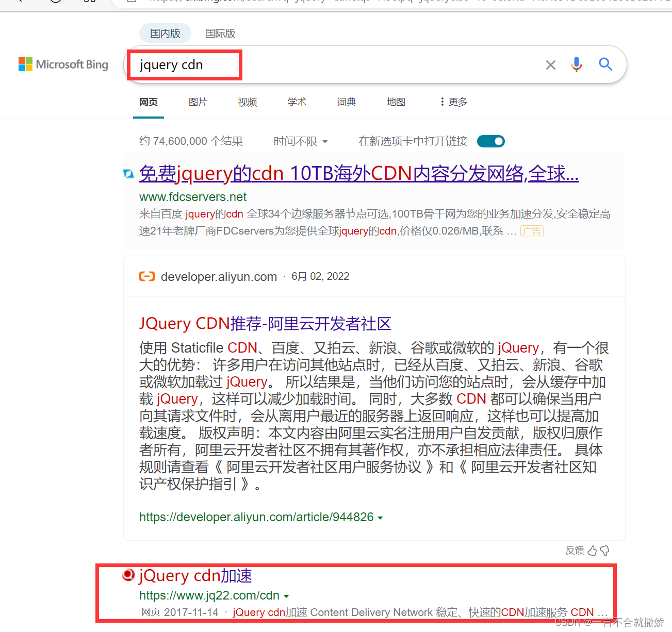672x632 pixels.
Task: Switch to the 图片 images tab
Action: coord(198,102)
